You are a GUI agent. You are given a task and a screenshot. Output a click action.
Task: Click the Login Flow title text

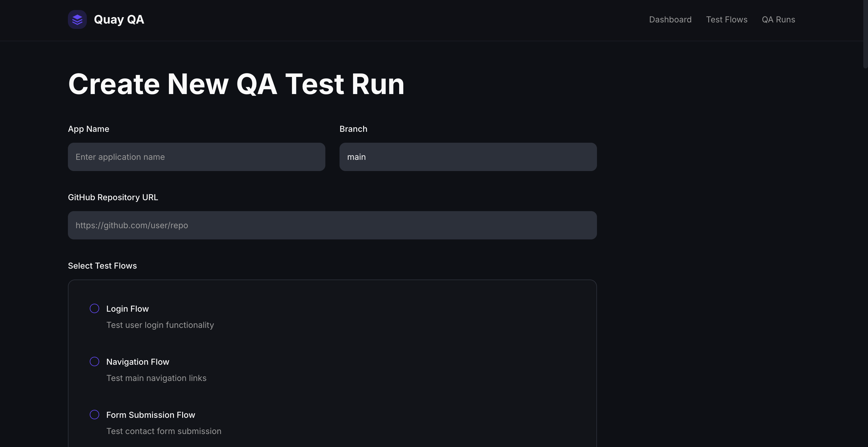(127, 308)
